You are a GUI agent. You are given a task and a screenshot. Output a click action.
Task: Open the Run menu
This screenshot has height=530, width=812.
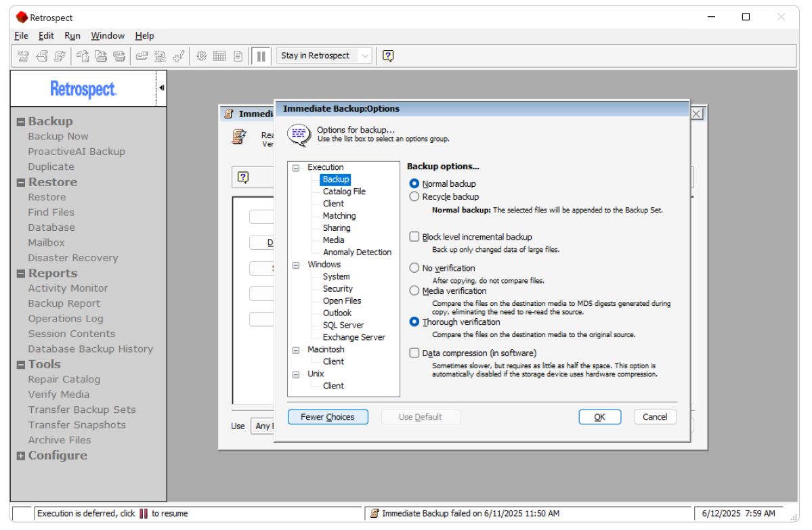click(x=72, y=36)
